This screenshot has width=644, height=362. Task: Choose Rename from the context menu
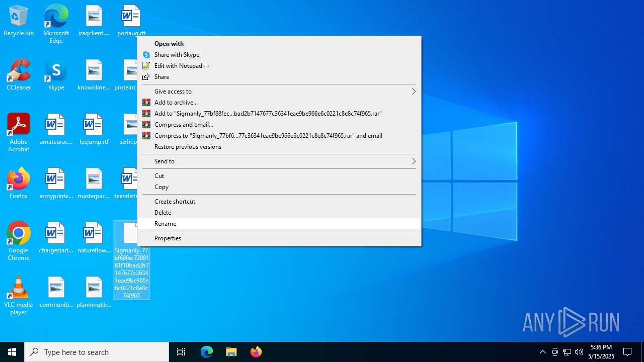coord(279,224)
